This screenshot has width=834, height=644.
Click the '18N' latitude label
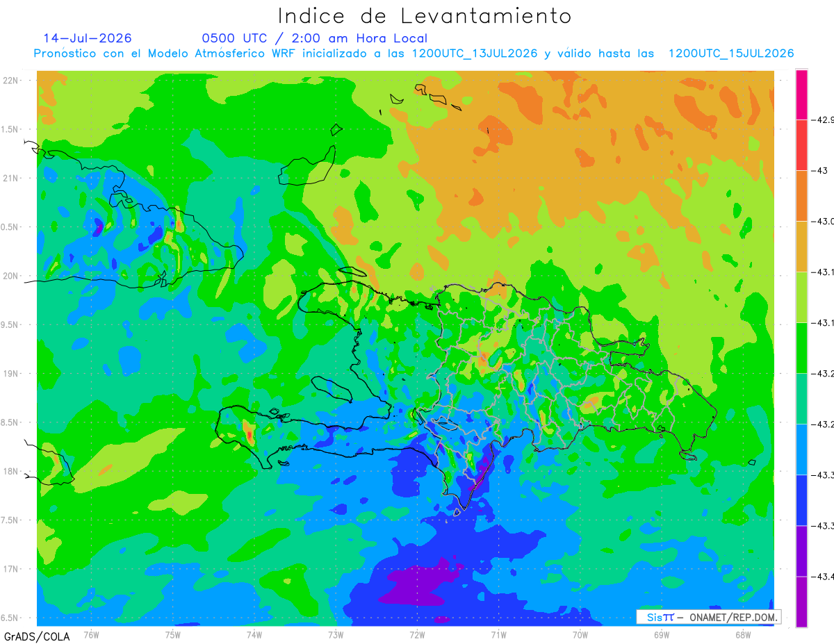click(x=10, y=472)
